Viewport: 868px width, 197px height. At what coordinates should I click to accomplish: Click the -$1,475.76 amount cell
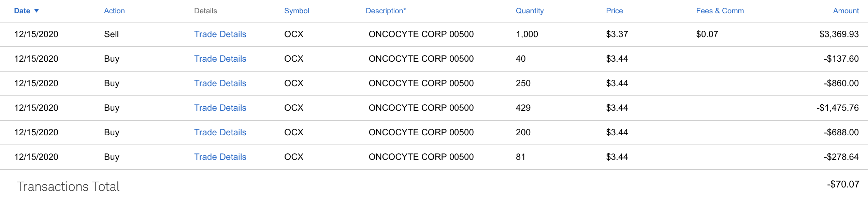pyautogui.click(x=837, y=108)
